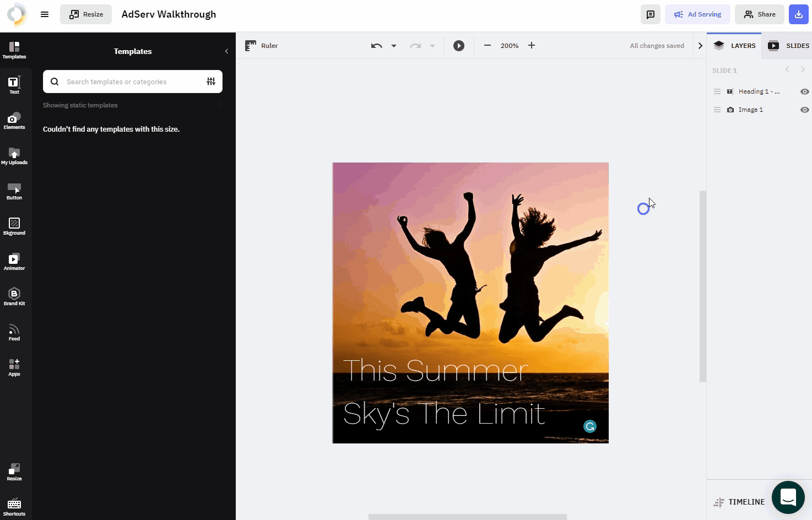Image resolution: width=812 pixels, height=520 pixels.
Task: Zoom in with the plus icon
Action: tap(532, 46)
